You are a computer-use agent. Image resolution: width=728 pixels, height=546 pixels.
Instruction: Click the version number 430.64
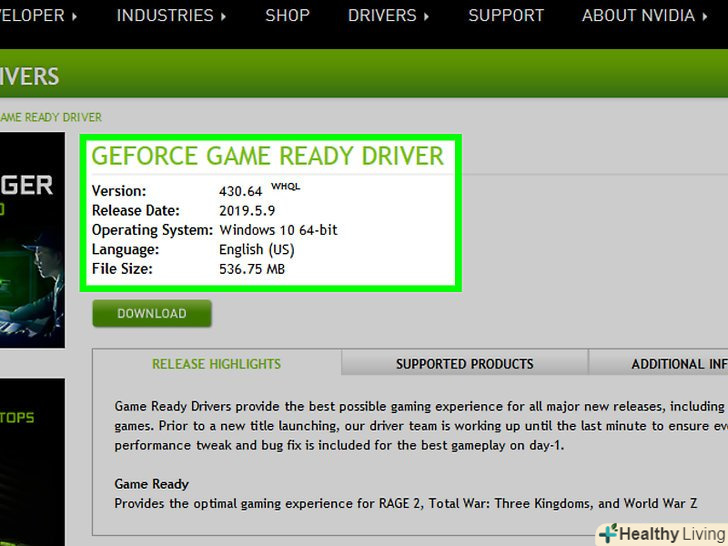tap(240, 191)
